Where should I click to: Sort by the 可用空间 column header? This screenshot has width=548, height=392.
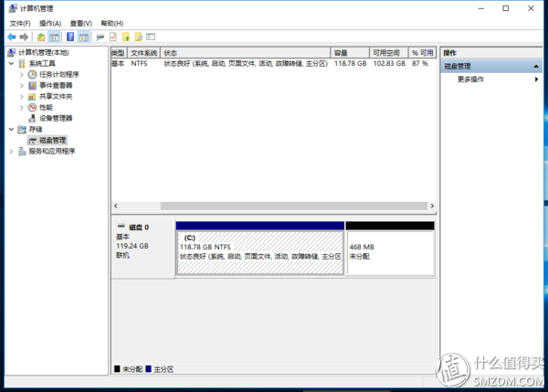pos(389,53)
